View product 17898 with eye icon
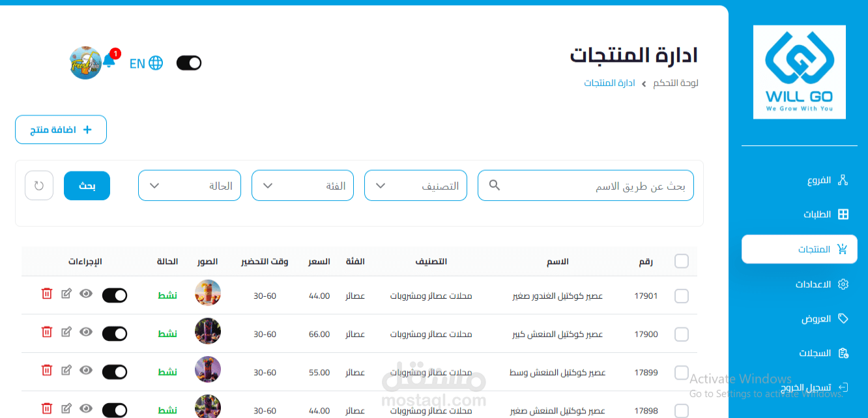This screenshot has height=418, width=868. 86,409
